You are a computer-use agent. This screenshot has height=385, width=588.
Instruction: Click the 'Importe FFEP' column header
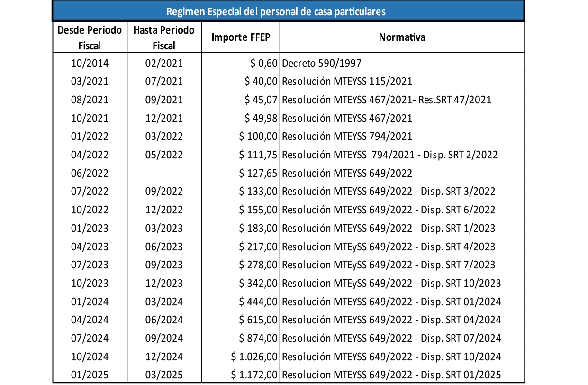[241, 37]
